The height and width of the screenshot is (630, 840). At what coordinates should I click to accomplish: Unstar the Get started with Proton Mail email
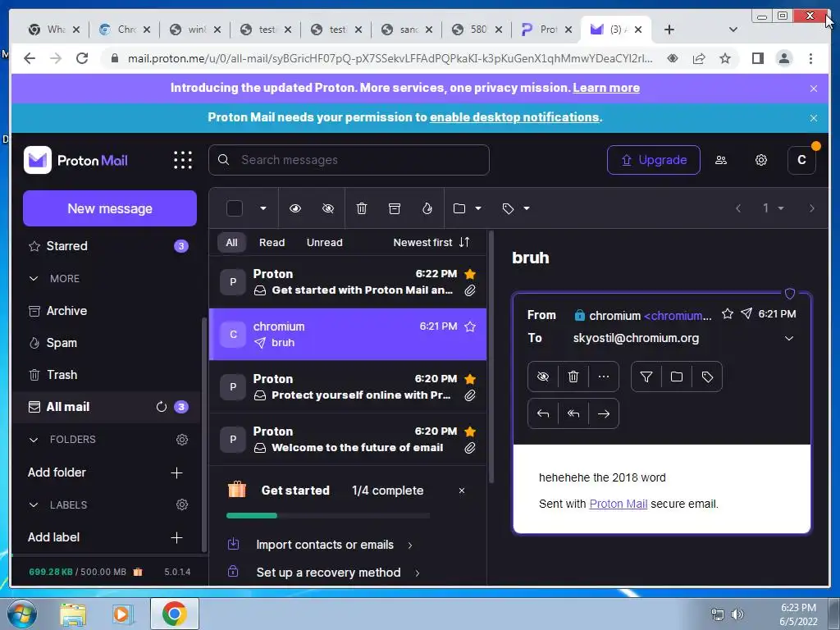point(470,274)
